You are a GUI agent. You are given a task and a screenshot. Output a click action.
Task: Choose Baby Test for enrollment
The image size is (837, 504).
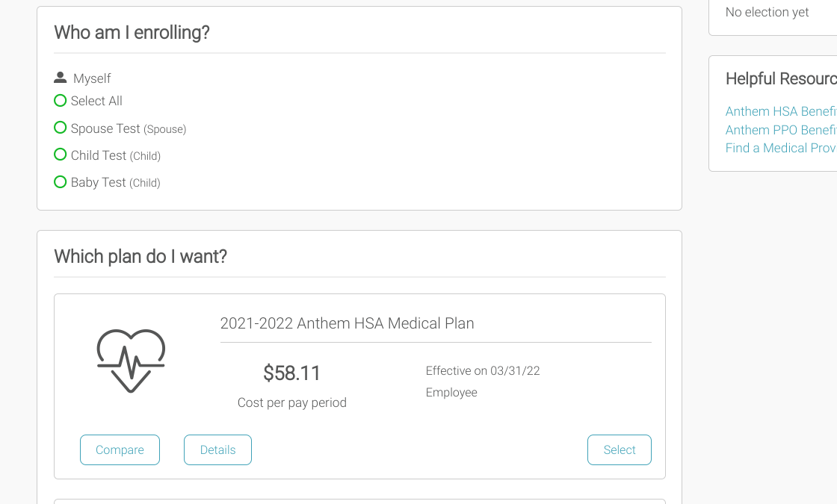[61, 181]
